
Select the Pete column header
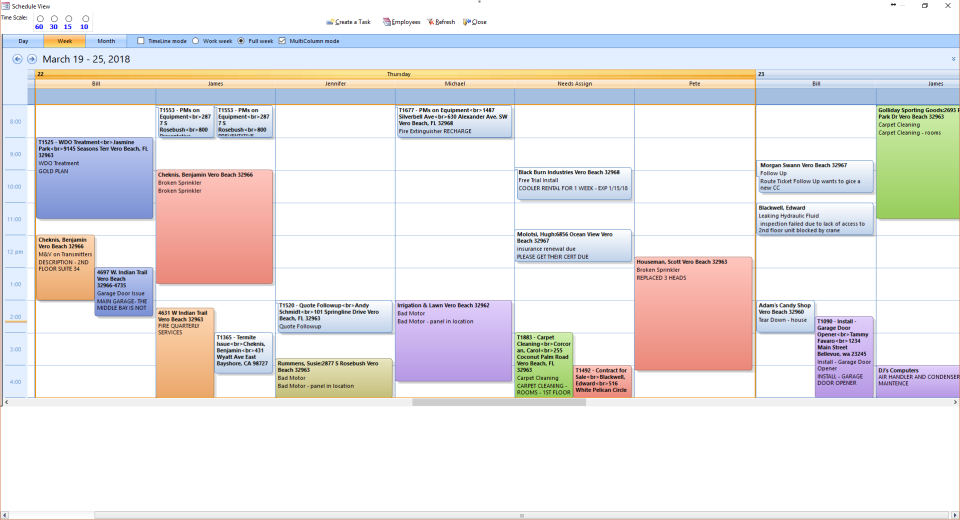pyautogui.click(x=694, y=84)
